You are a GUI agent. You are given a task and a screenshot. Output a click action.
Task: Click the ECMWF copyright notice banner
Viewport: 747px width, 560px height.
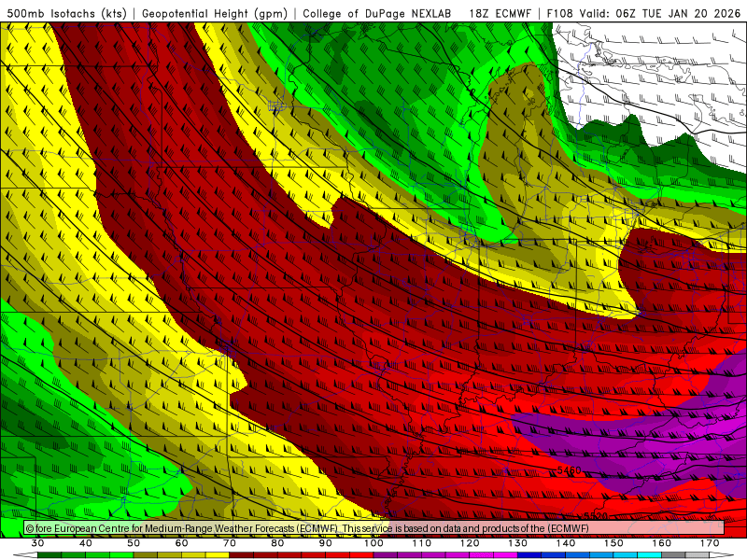[x=374, y=528]
